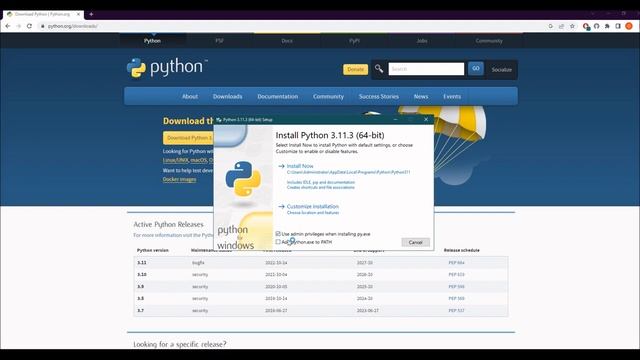Click version 3.7 in releases table
The height and width of the screenshot is (360, 640).
[x=140, y=311]
